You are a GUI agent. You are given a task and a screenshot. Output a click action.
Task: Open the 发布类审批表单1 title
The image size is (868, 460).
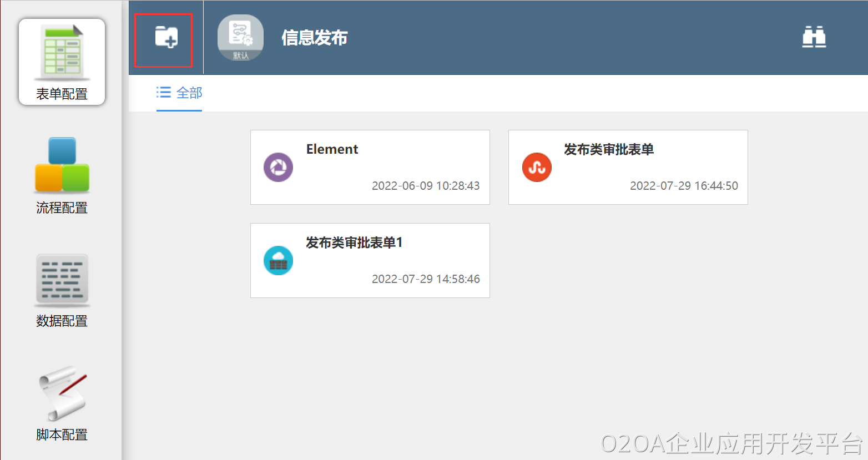354,242
